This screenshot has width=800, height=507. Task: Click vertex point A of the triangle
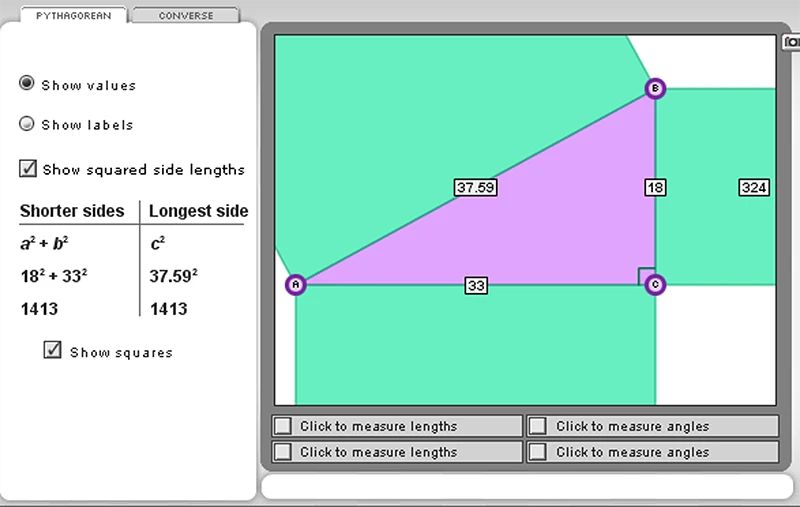point(296,284)
